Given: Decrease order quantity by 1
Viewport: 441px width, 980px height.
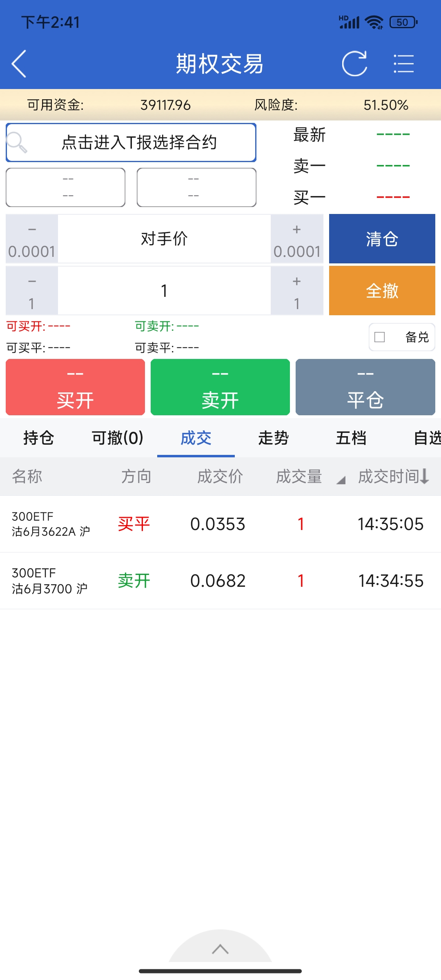Looking at the screenshot, I should click(32, 291).
